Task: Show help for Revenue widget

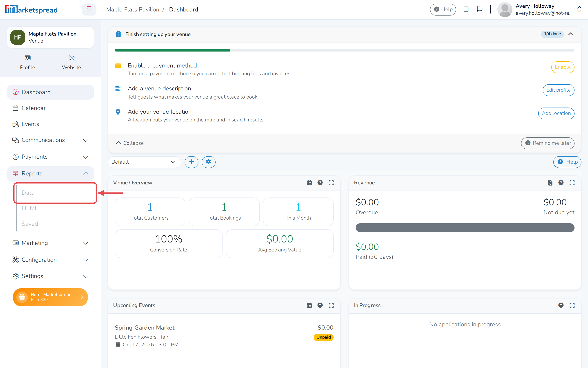Action: click(561, 183)
